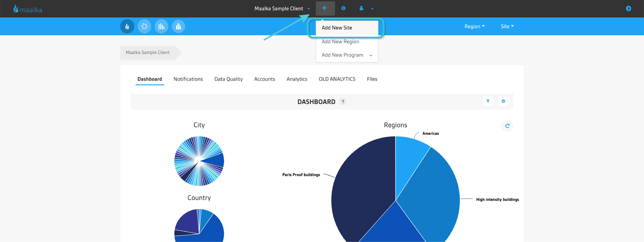Click the Americas chart label
The image size is (644, 242).
click(x=431, y=133)
